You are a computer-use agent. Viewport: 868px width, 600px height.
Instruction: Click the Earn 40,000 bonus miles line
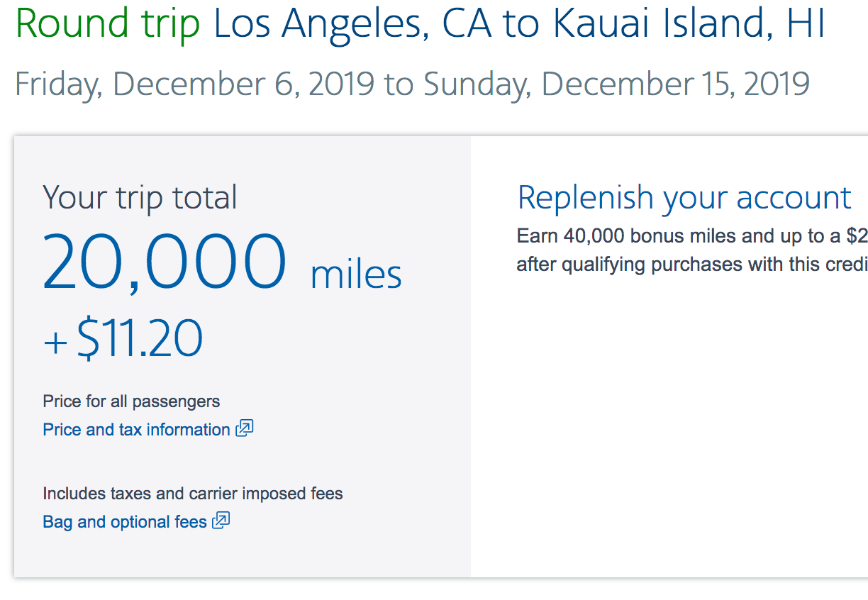[691, 235]
